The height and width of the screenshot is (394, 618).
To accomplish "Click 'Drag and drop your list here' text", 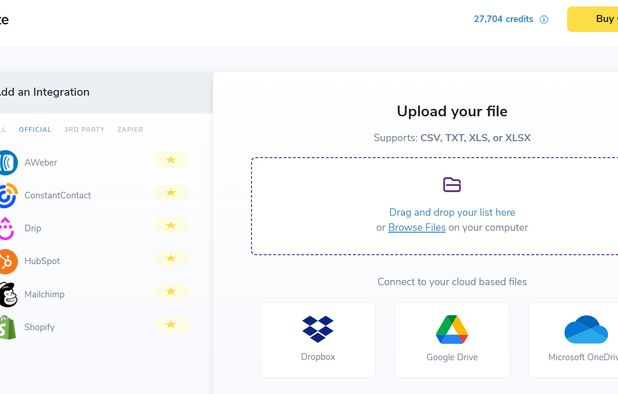I will click(452, 212).
